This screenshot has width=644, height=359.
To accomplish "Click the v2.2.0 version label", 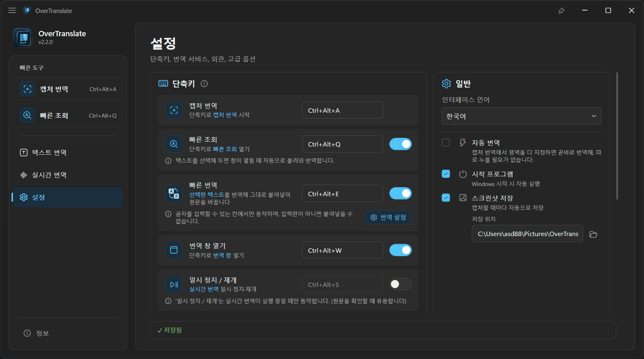I will click(x=46, y=42).
